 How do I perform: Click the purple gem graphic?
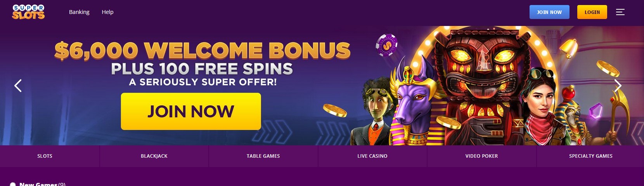[596, 111]
